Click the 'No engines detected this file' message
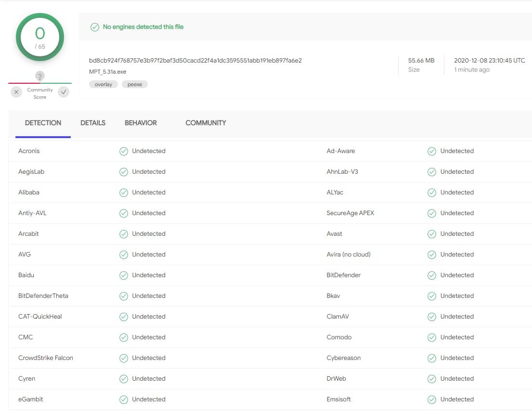 tap(143, 27)
